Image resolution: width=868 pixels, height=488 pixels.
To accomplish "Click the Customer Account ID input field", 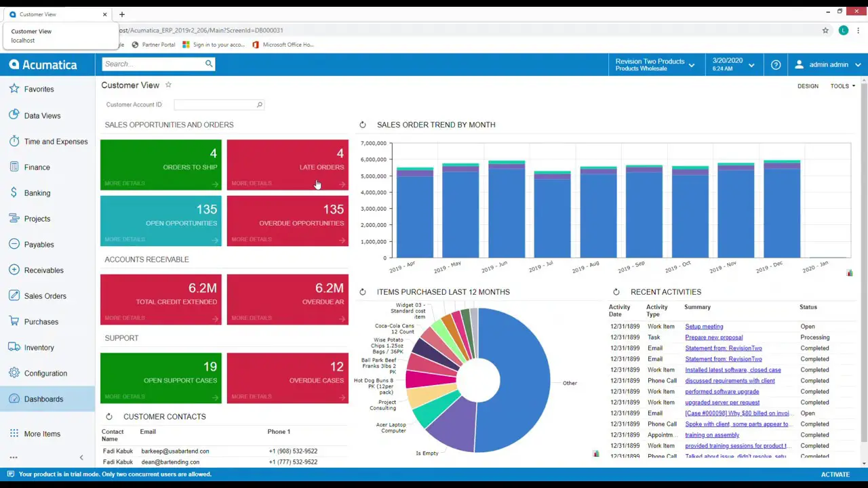I will pyautogui.click(x=214, y=104).
